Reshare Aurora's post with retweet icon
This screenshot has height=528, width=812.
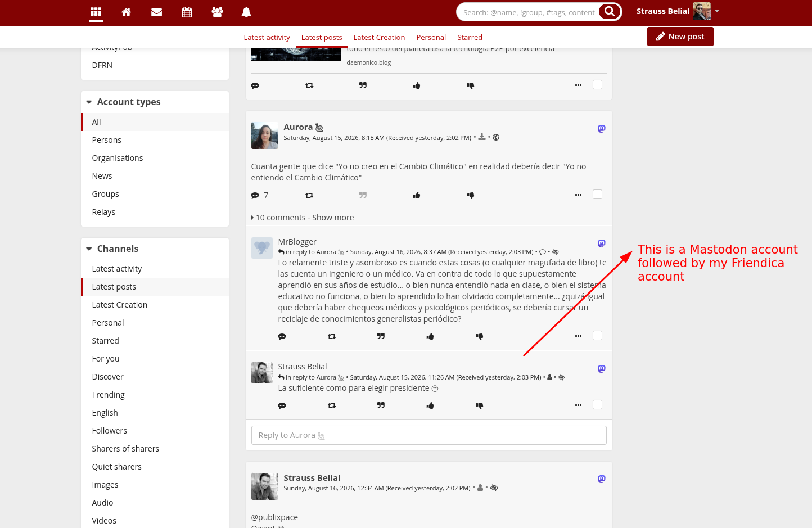309,195
